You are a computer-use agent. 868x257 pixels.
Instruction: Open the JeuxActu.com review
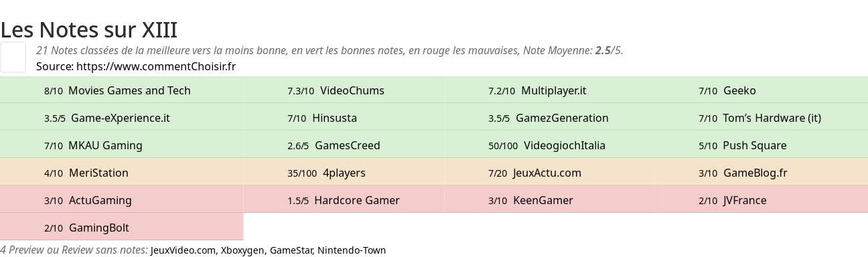[x=547, y=173]
